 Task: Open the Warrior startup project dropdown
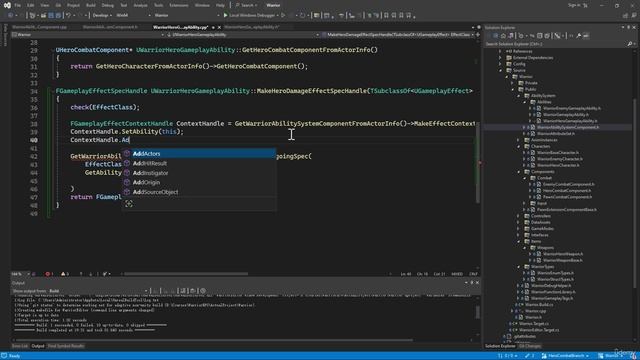187,15
